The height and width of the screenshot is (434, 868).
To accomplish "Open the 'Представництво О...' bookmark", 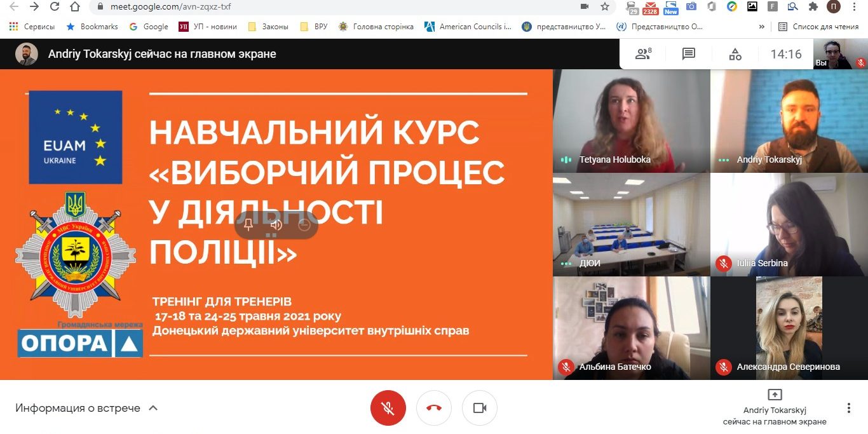I will pos(660,27).
